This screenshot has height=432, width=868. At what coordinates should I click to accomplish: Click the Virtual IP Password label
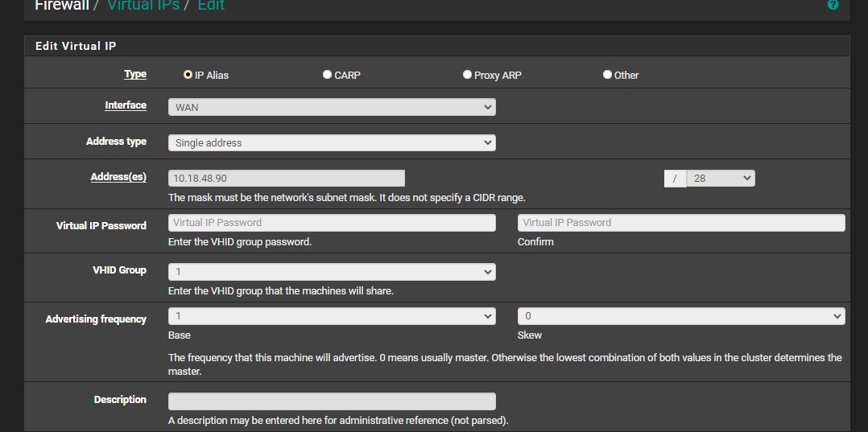tap(101, 226)
